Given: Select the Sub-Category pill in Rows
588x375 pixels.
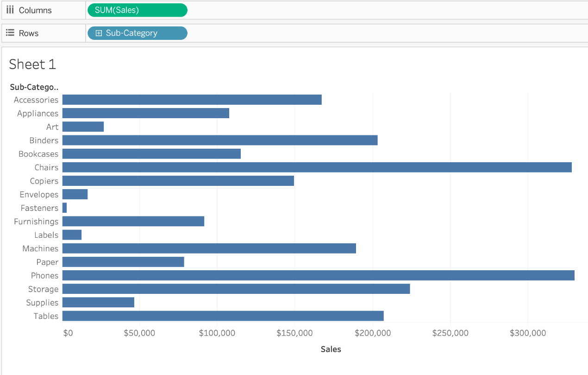Looking at the screenshot, I should (137, 33).
